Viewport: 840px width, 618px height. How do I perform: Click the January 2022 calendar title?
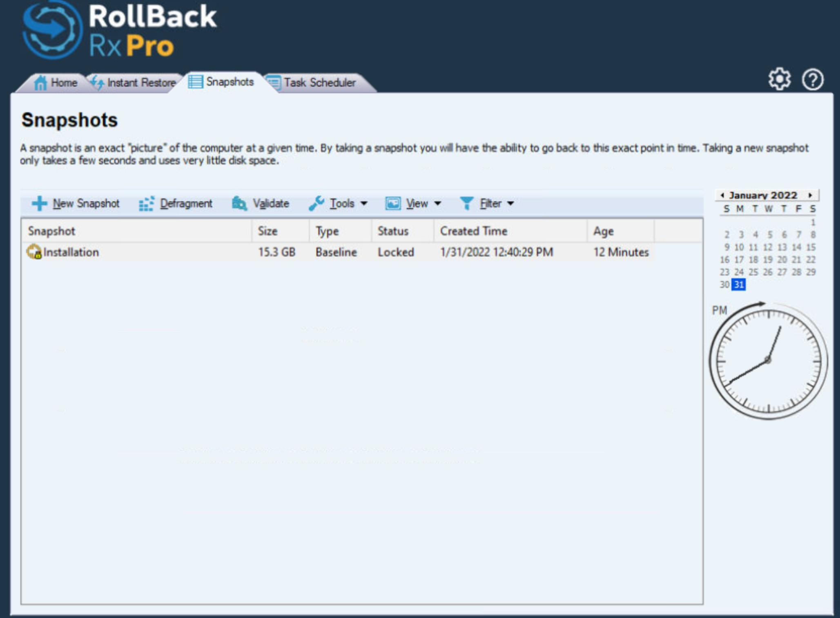pos(763,195)
